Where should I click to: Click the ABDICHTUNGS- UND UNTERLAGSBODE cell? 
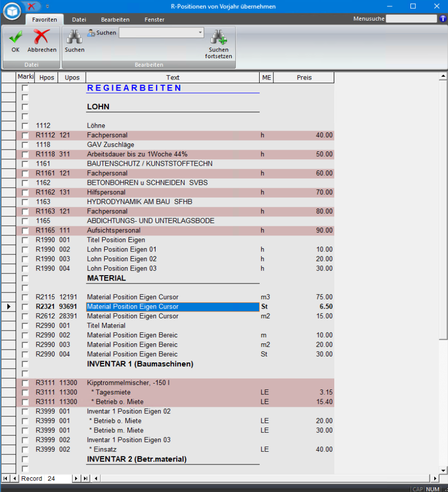(172, 221)
